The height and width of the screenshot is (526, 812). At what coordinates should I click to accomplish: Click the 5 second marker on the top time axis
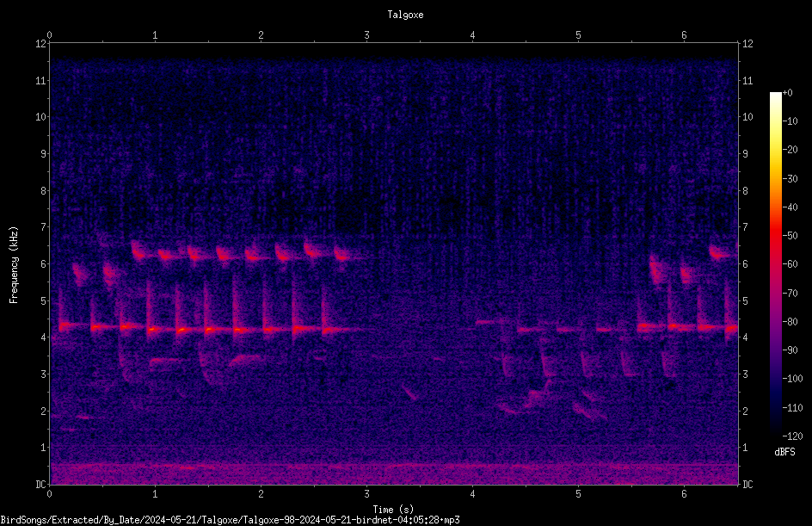click(578, 35)
